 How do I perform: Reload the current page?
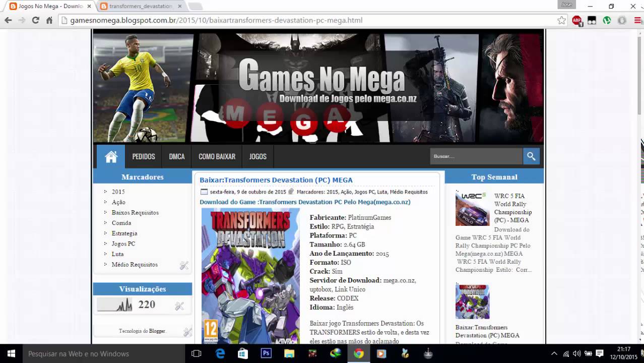click(35, 20)
